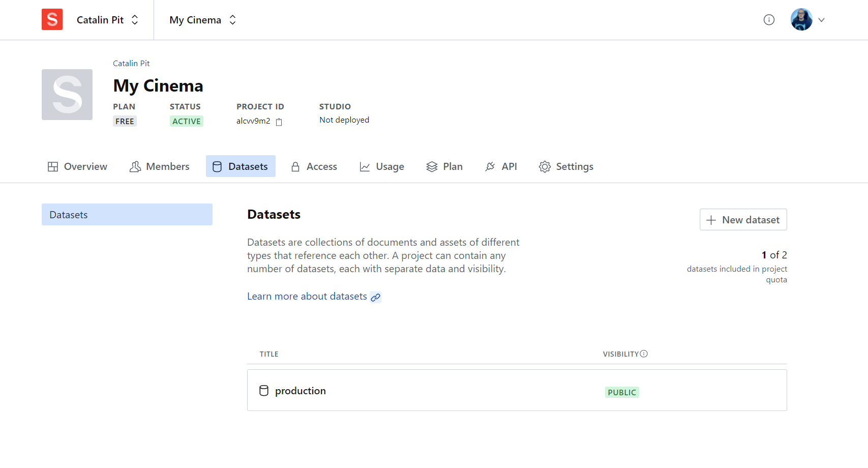Open the production dataset row
This screenshot has height=468, width=868.
[x=517, y=390]
